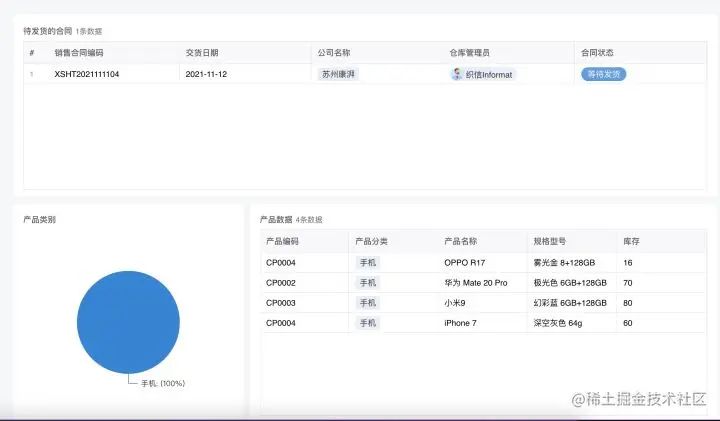720x421 pixels.
Task: Select the 苏州康湃 company tag
Action: click(x=338, y=74)
